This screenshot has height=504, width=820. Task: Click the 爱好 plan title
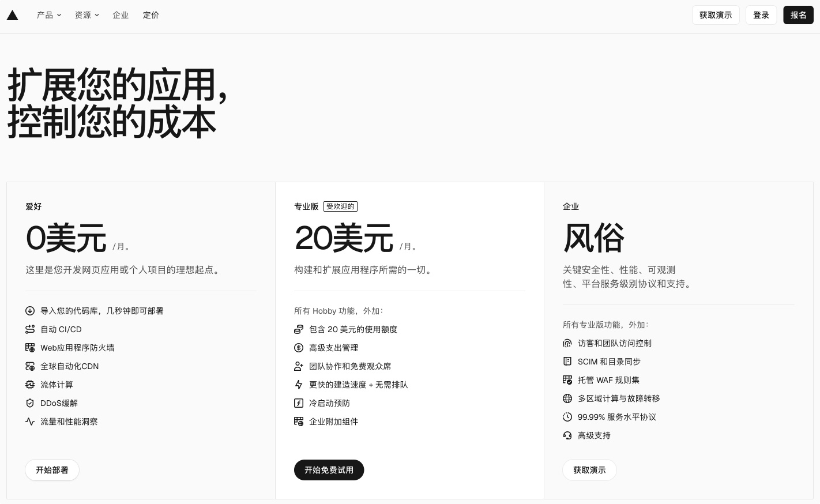tap(33, 206)
